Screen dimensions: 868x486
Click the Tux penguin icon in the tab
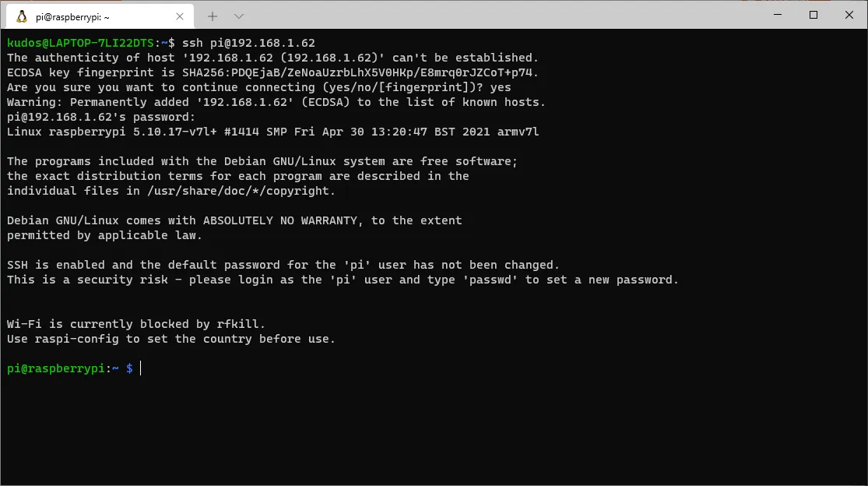click(22, 16)
